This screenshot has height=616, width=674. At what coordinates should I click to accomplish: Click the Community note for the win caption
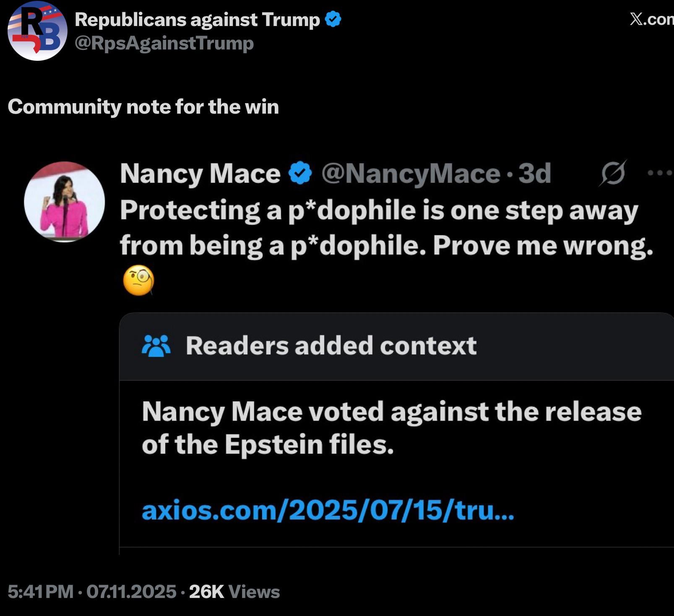143,107
